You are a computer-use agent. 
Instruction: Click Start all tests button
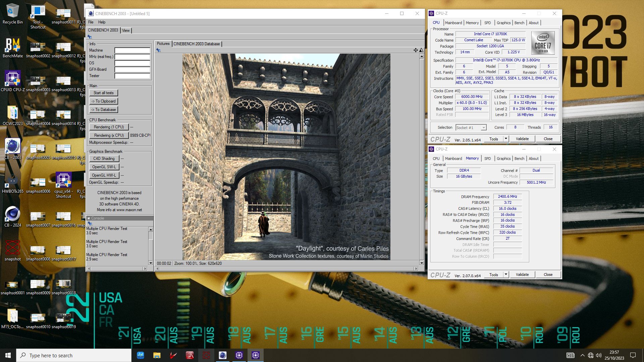pos(104,93)
